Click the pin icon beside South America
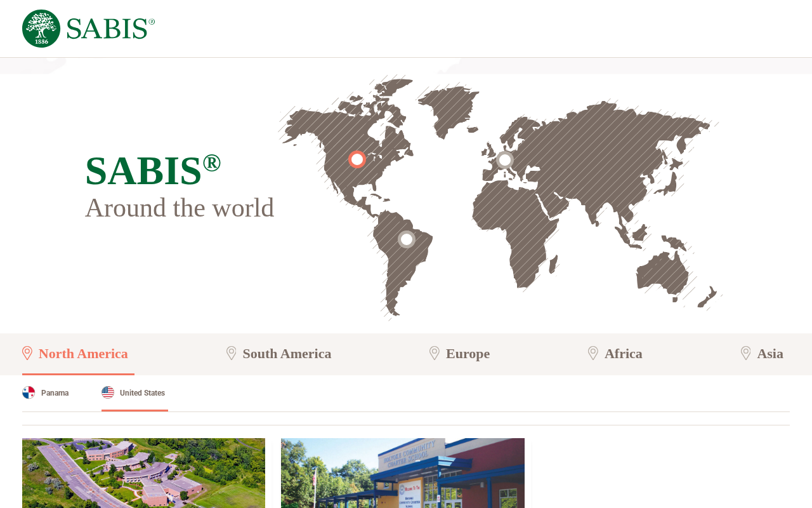Viewport: 812px width, 508px height. coord(232,353)
